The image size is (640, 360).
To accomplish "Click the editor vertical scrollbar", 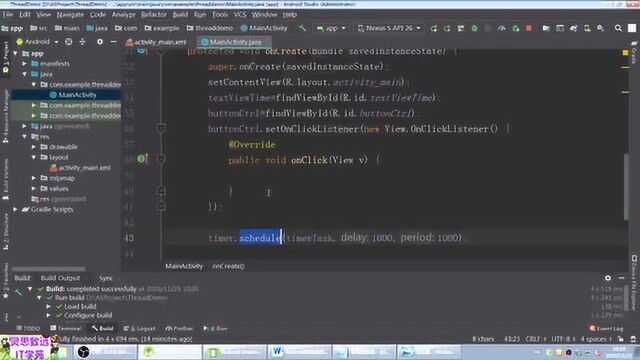I will (x=626, y=186).
